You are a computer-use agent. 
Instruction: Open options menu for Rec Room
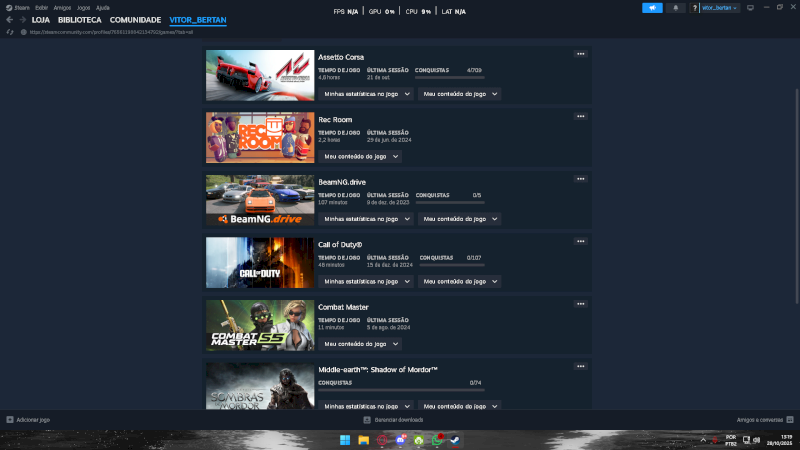(581, 116)
